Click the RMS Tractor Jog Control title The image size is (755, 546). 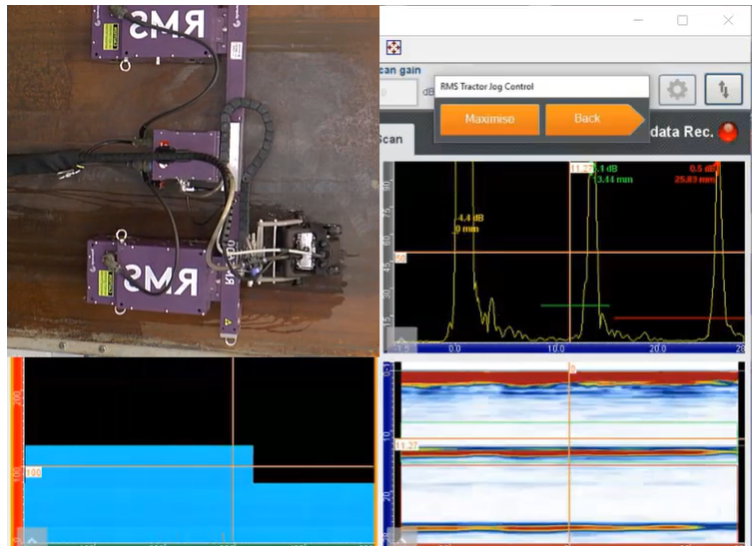pyautogui.click(x=487, y=87)
